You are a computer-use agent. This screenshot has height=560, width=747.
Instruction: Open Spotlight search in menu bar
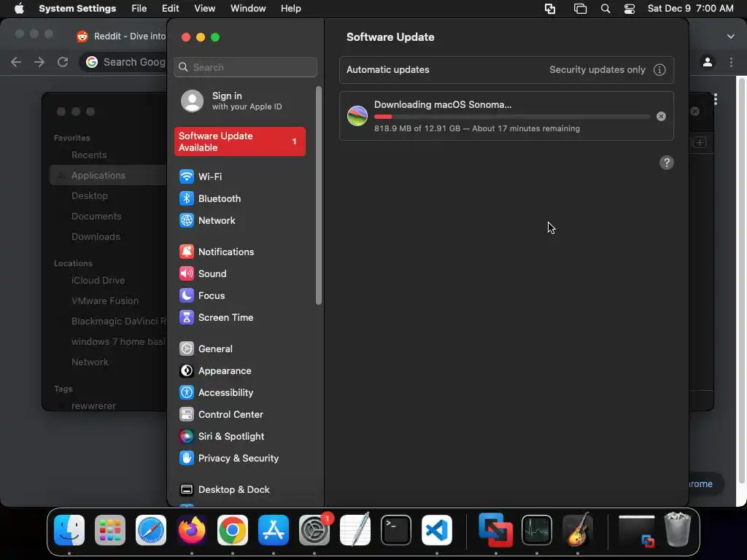605,9
